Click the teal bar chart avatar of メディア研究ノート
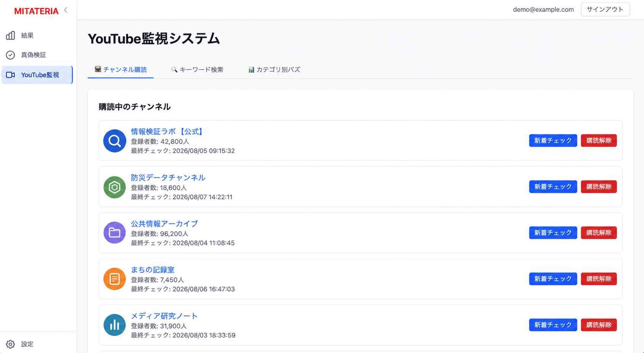644x353 pixels. point(114,325)
